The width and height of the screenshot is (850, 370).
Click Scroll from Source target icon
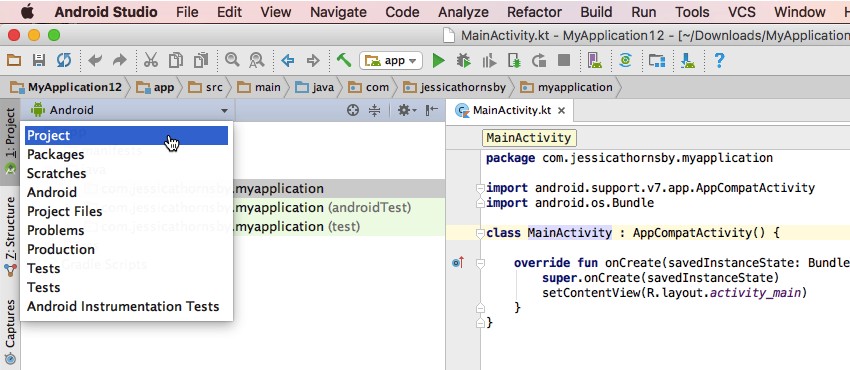tap(353, 111)
